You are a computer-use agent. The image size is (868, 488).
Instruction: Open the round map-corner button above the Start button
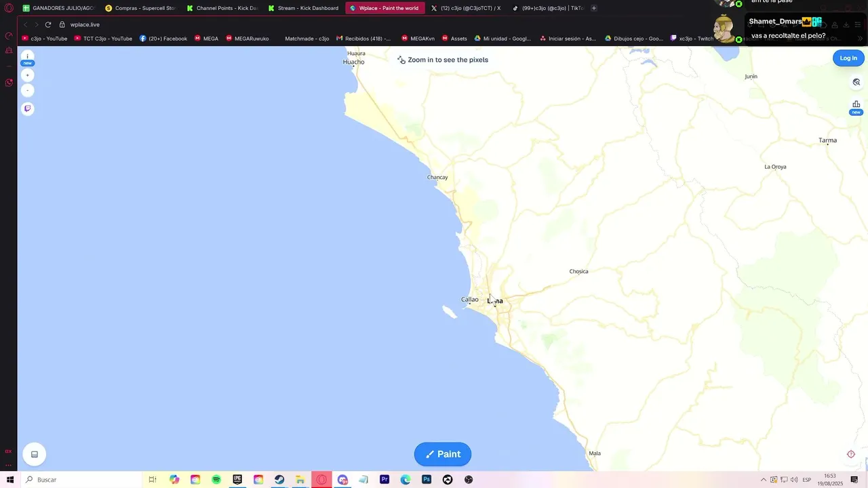[x=34, y=454]
